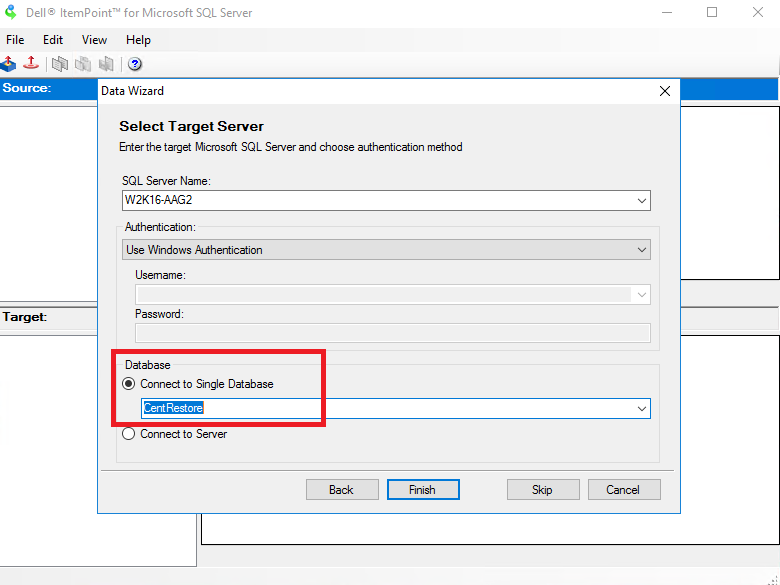Close the Data Wizard dialog
780x585 pixels.
point(665,91)
